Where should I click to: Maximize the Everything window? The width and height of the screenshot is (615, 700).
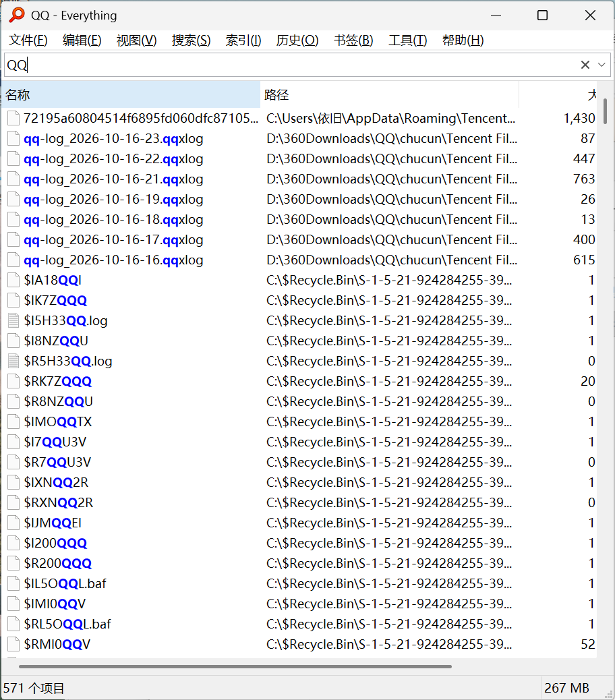coord(542,16)
